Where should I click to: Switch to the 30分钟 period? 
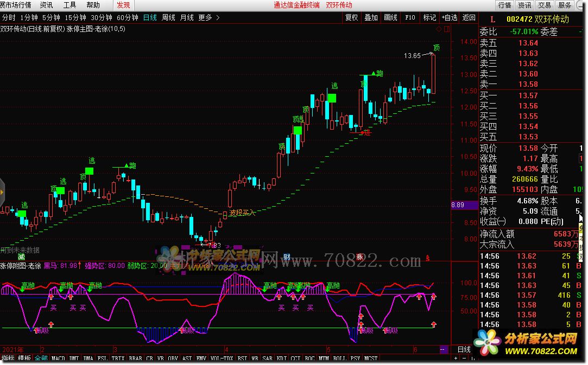(x=101, y=17)
